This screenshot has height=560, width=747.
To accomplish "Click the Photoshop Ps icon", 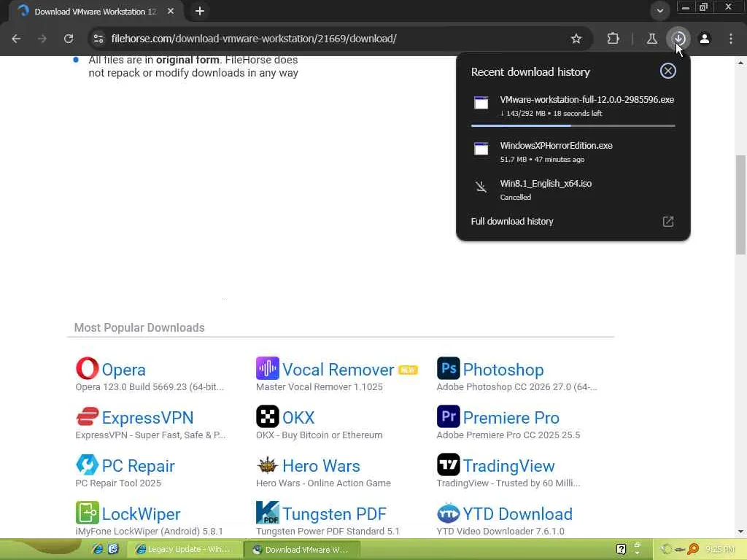I will tap(449, 368).
